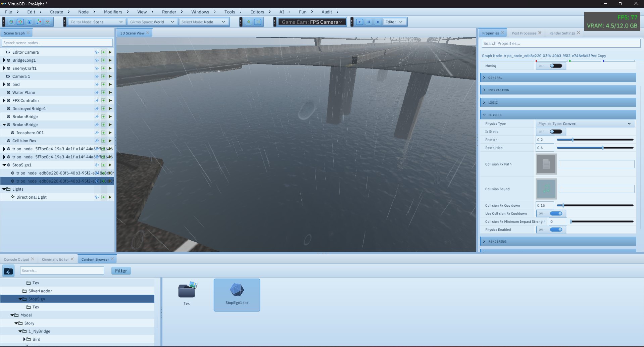Click the Pause button in the toolbar

pyautogui.click(x=368, y=22)
